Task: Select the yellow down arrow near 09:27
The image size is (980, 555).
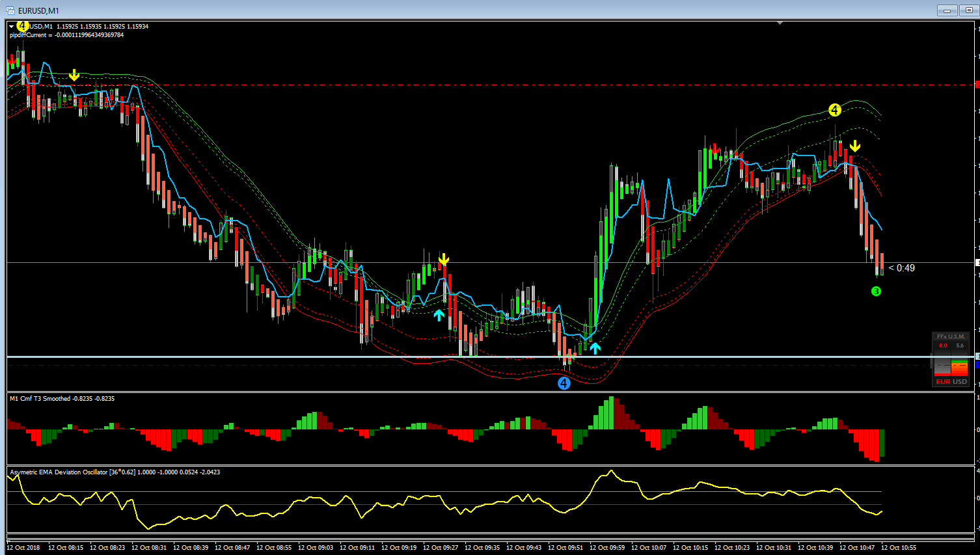Action: click(x=444, y=261)
